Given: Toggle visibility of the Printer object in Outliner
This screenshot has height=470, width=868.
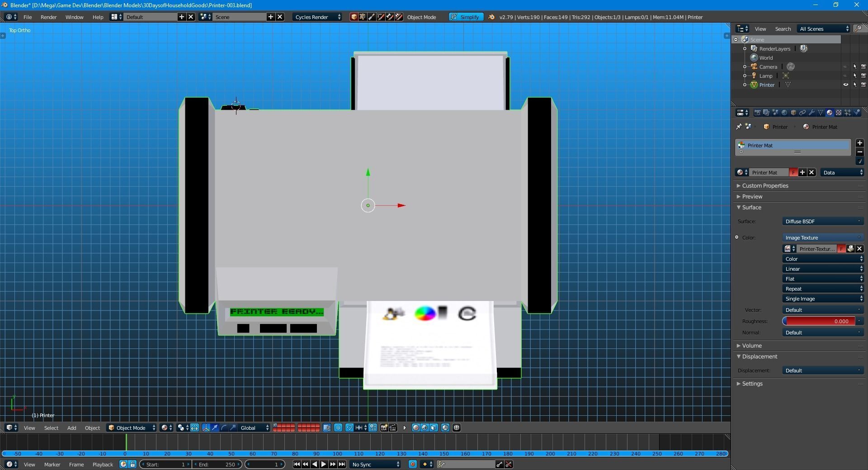Looking at the screenshot, I should [845, 85].
